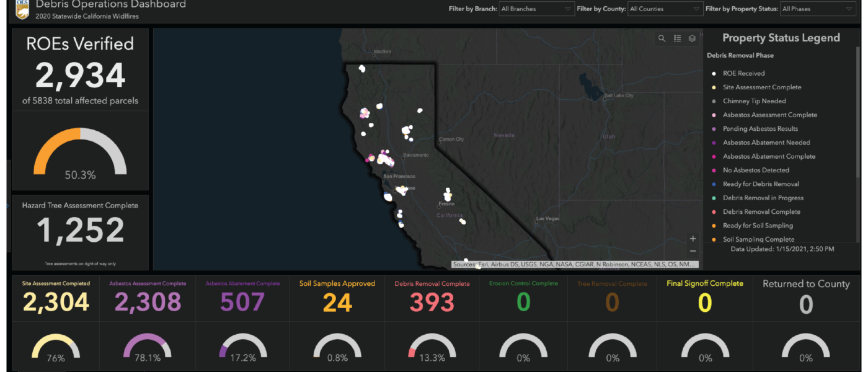
Task: Zoom out on the map
Action: click(x=693, y=251)
